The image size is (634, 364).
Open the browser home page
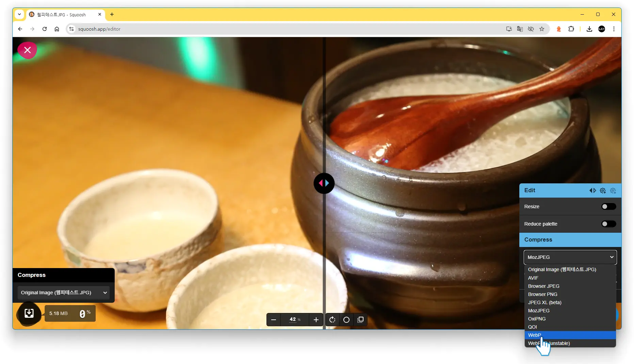tap(57, 29)
